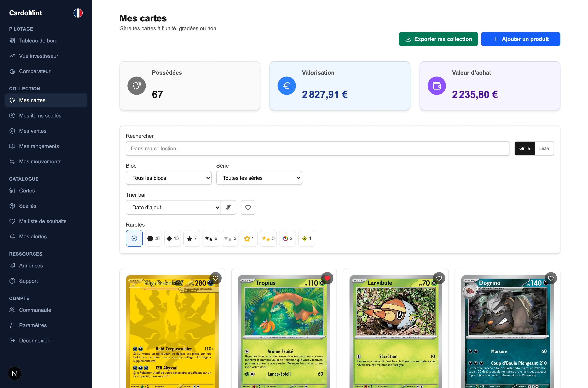This screenshot has height=388, width=588.
Task: Select the all-rarities check filter
Action: click(x=134, y=238)
